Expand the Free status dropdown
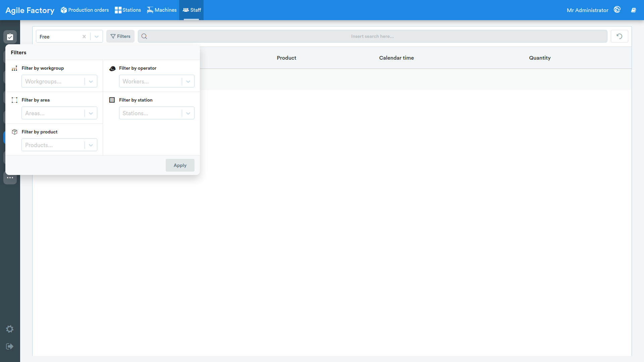The height and width of the screenshot is (362, 644). [x=97, y=37]
